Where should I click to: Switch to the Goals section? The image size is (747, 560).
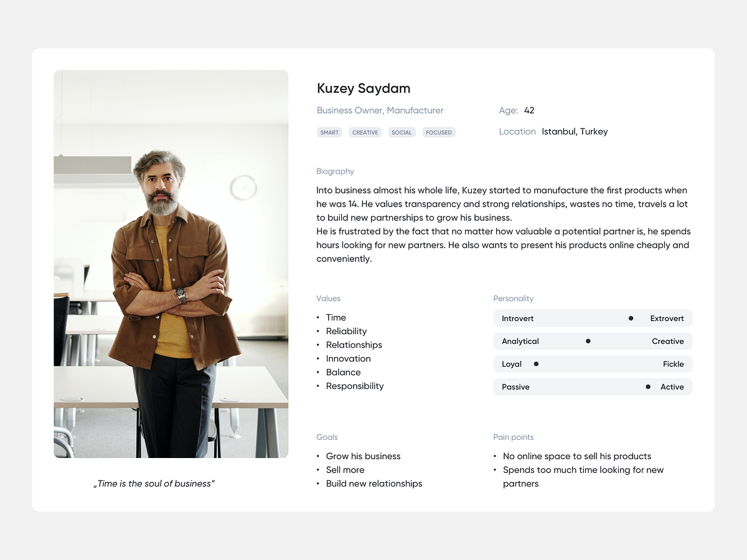click(x=327, y=437)
